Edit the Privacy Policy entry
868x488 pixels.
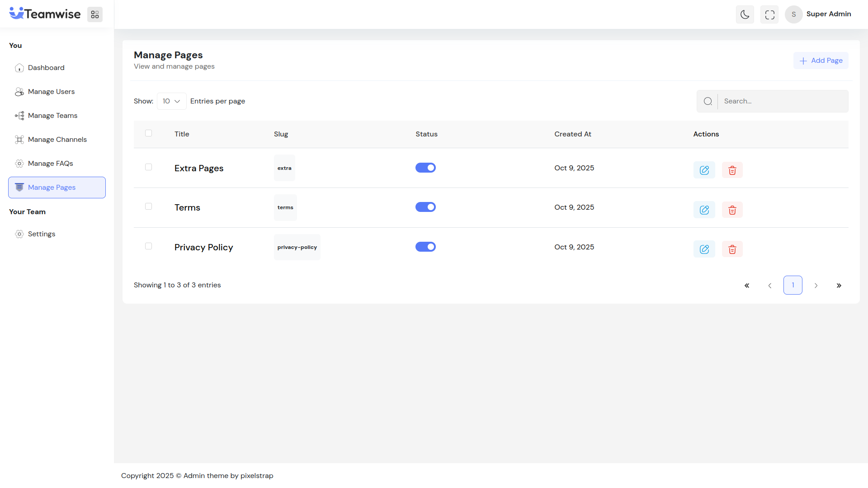pyautogui.click(x=704, y=249)
